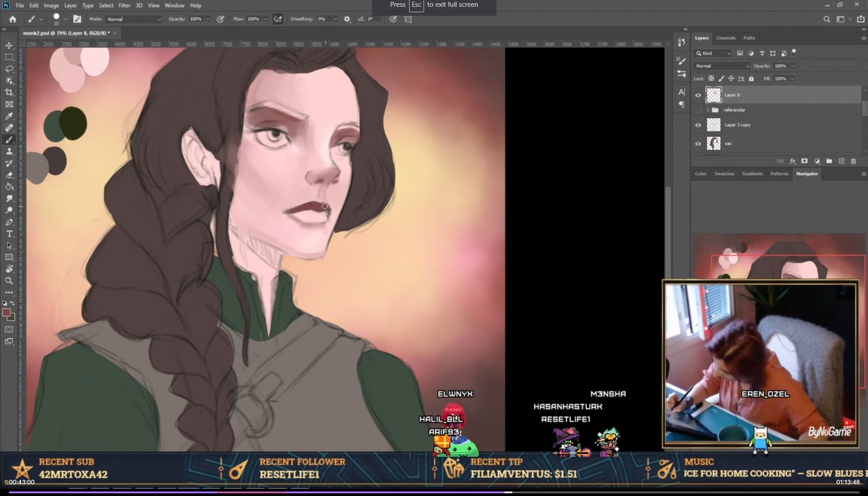
Task: Select the Horizontal Type tool
Action: (x=9, y=234)
